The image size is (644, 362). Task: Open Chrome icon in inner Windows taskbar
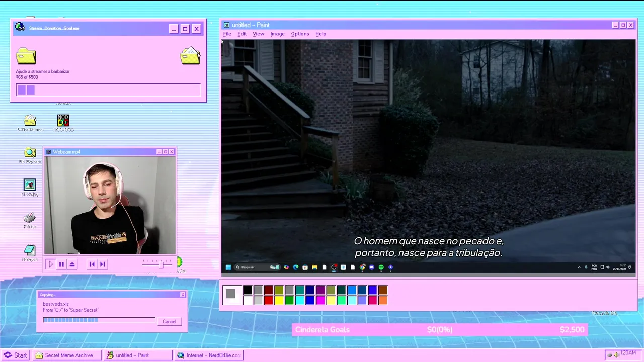click(x=362, y=267)
